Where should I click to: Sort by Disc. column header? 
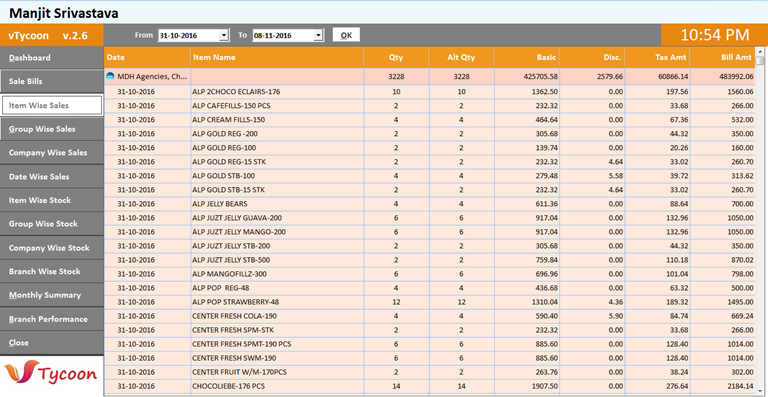(592, 57)
